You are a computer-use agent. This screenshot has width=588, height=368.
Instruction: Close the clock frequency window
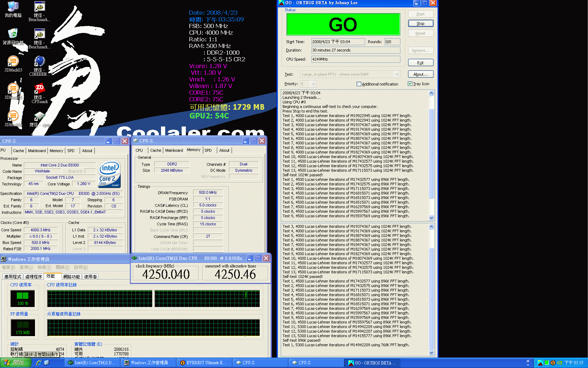tap(266, 258)
